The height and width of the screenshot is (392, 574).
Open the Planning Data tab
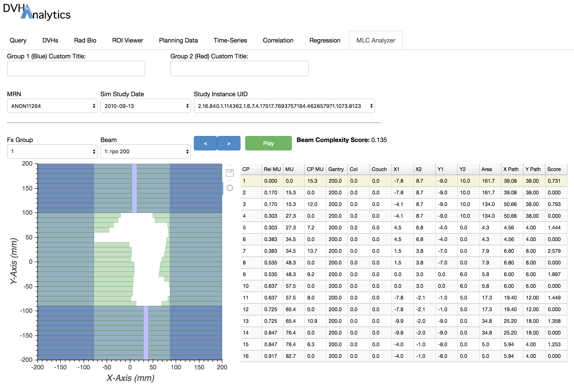coord(178,40)
